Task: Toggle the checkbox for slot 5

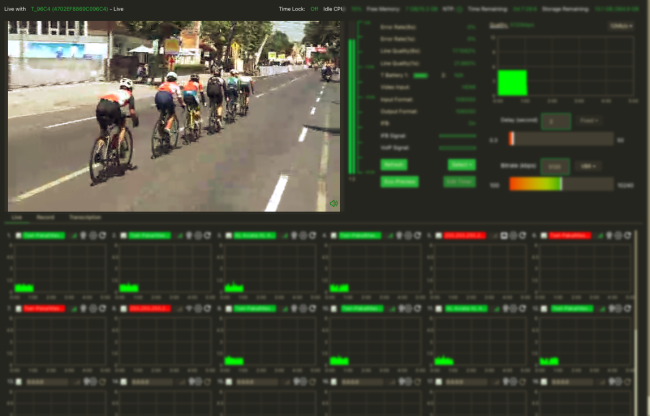Action: tap(439, 235)
